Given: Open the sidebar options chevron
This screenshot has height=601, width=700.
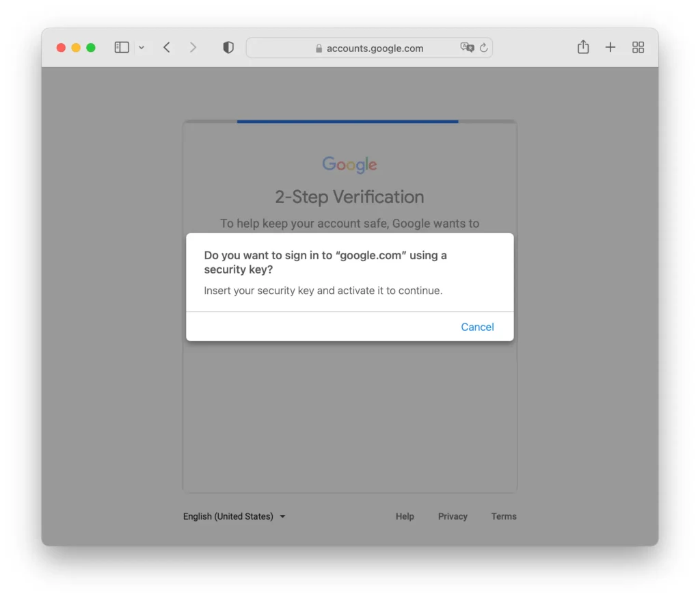Looking at the screenshot, I should (x=142, y=47).
